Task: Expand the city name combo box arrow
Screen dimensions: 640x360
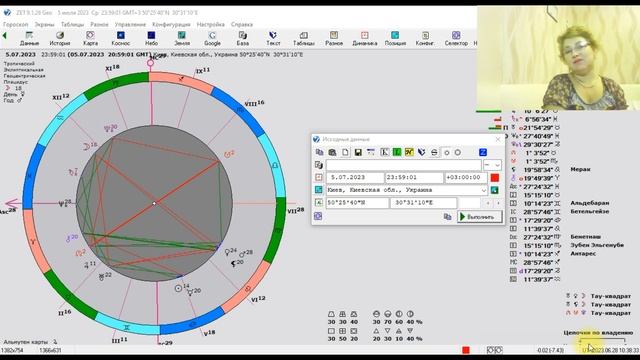Action: pos(484,190)
